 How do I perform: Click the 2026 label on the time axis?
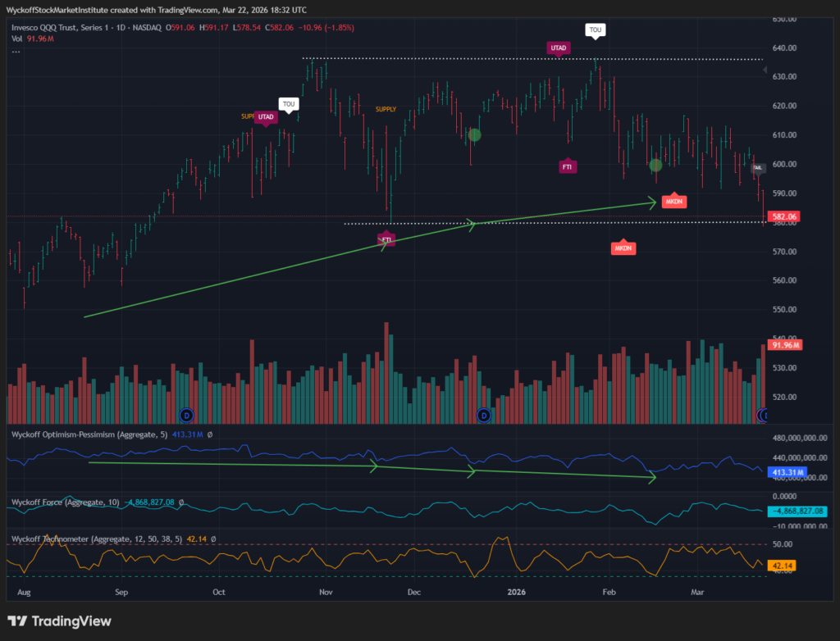(x=516, y=590)
